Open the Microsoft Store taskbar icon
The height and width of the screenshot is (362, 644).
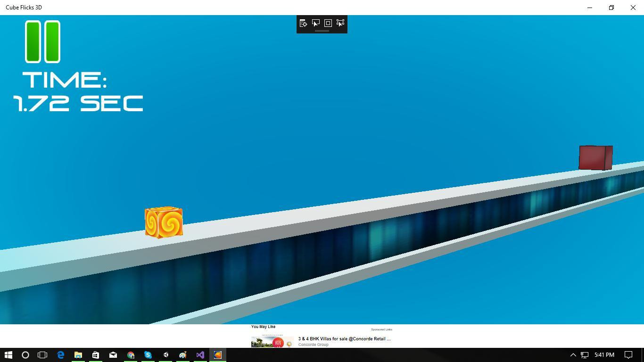[x=95, y=355]
